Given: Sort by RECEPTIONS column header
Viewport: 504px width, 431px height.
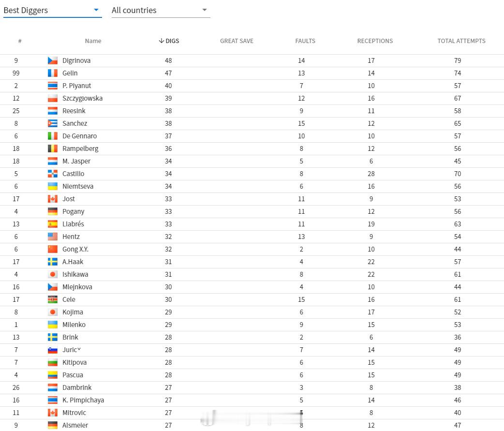Looking at the screenshot, I should tap(375, 41).
